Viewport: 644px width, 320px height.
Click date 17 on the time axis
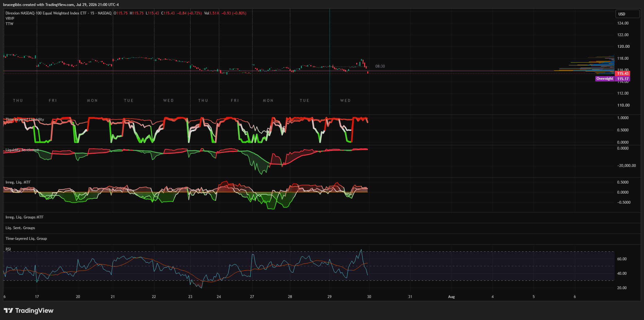[x=37, y=297]
